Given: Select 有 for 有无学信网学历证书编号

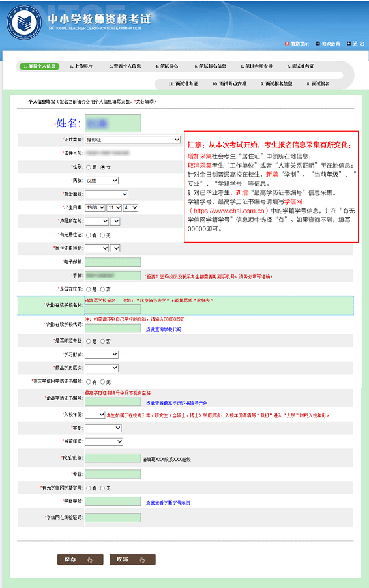Looking at the screenshot, I should click(x=89, y=382).
